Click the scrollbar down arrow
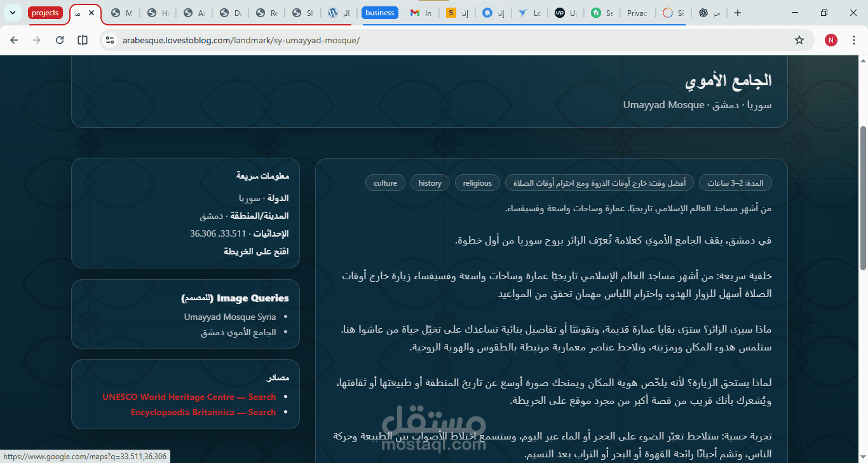 pyautogui.click(x=863, y=458)
